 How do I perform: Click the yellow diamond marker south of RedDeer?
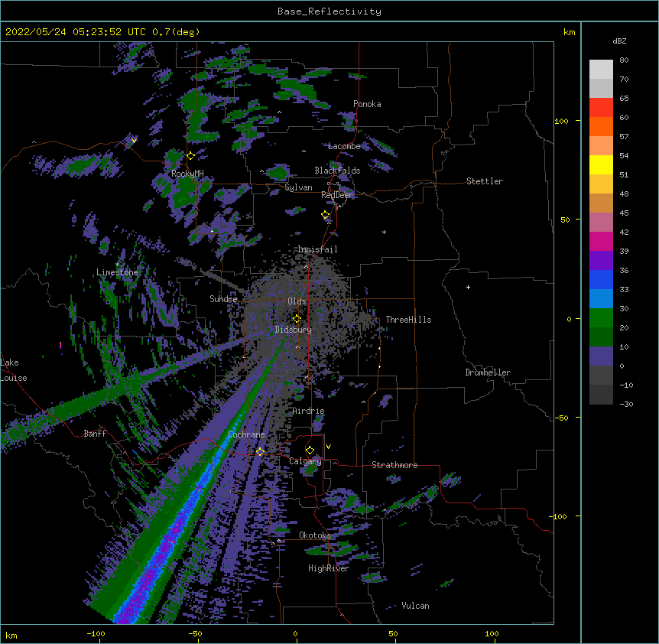click(326, 215)
